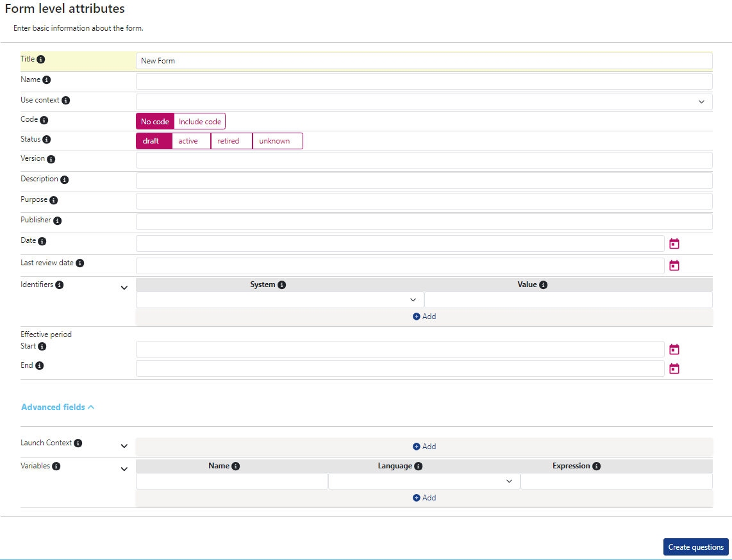Open the Date calendar picker

(674, 243)
